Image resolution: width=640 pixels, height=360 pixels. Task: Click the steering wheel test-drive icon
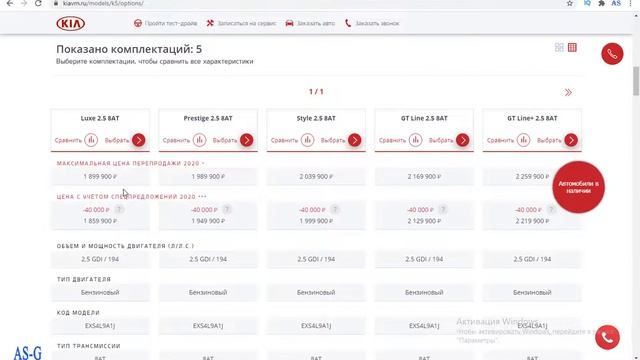[x=138, y=23]
